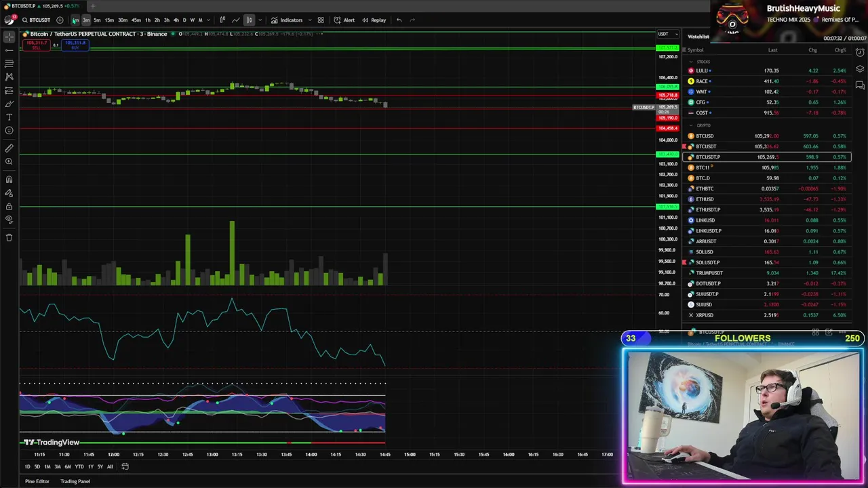Hide all drawings with eye icon

[9, 220]
